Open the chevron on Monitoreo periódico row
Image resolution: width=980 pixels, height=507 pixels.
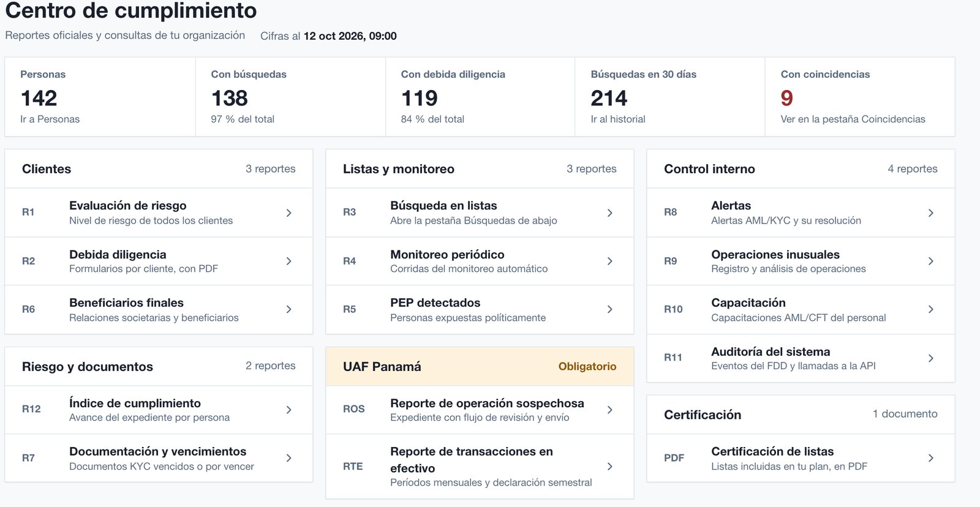pyautogui.click(x=610, y=261)
